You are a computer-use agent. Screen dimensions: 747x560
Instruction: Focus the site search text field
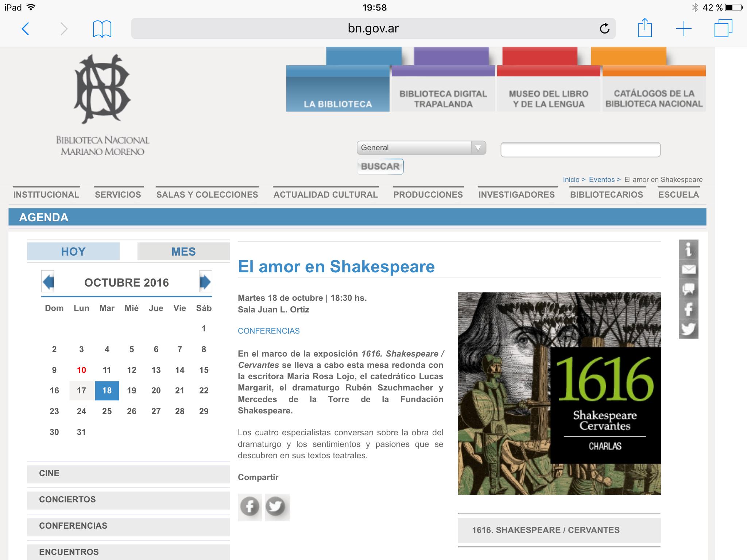580,149
